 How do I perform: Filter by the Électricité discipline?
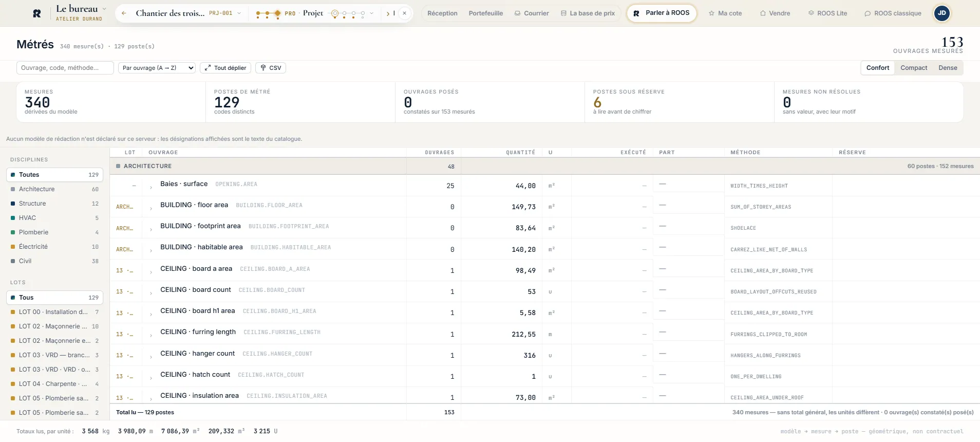pyautogui.click(x=54, y=247)
